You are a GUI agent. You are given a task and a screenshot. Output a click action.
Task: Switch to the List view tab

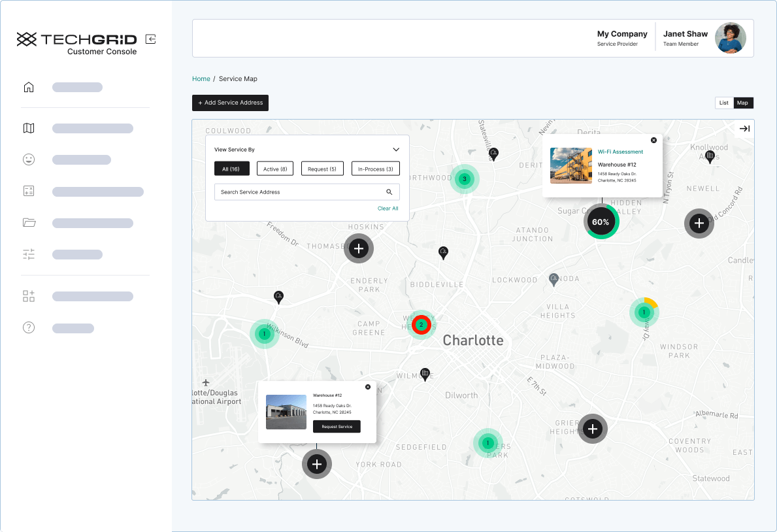coord(723,103)
